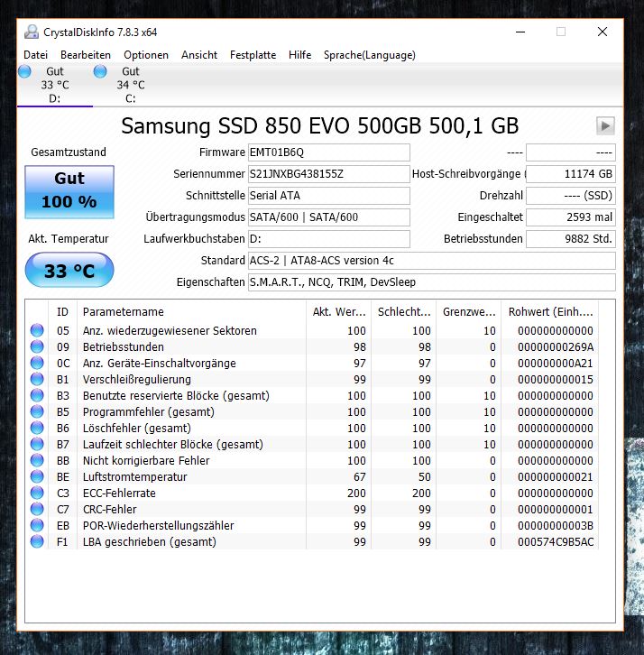Switch to drive D: Gut 33 °C tab
Image resolution: width=644 pixels, height=655 pixels.
[x=55, y=85]
